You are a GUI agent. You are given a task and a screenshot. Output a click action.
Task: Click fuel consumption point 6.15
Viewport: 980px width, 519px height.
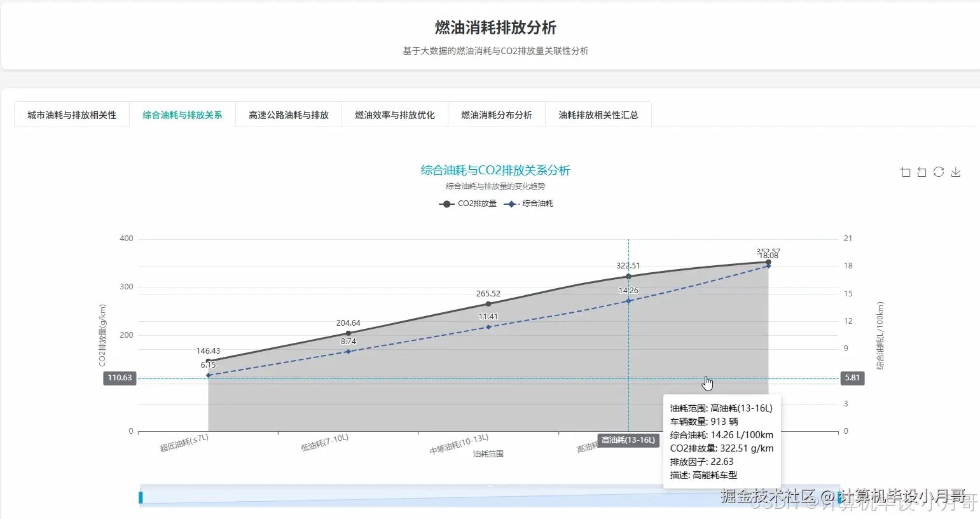pyautogui.click(x=208, y=375)
